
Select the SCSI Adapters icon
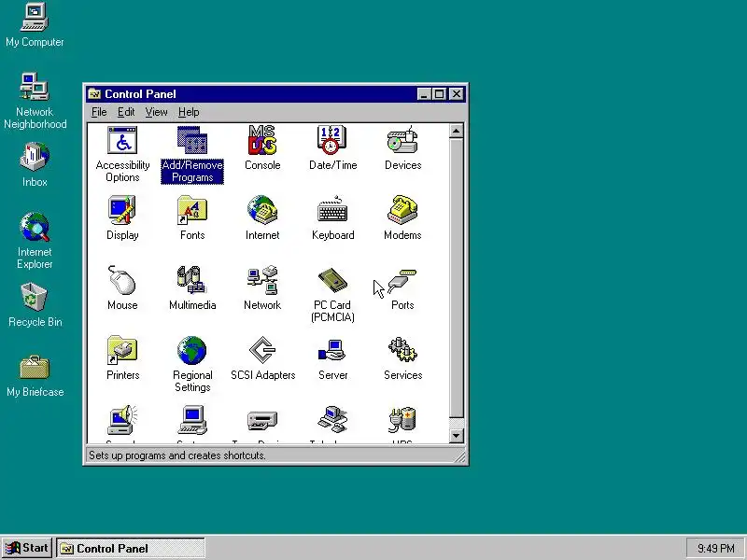[262, 350]
